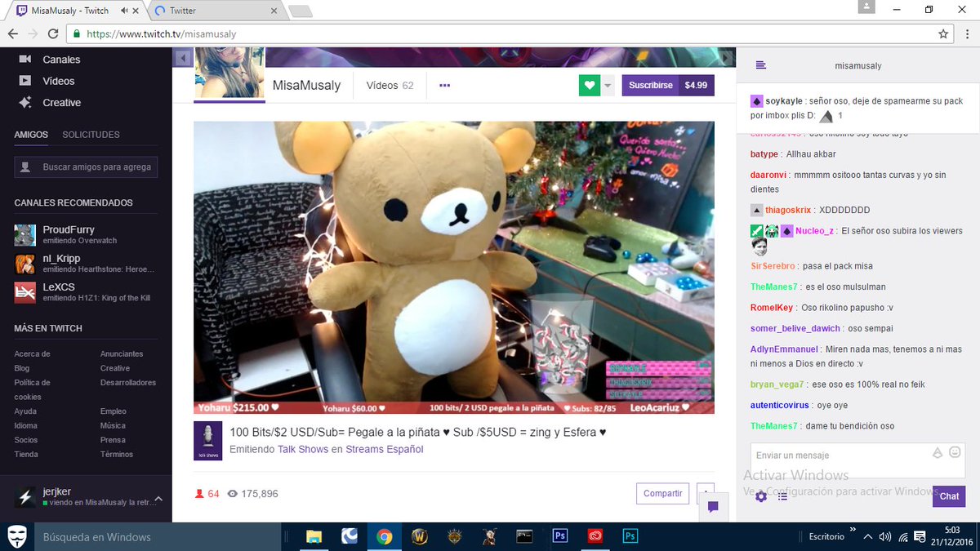Click the Enviar un mensaje chat input

pyautogui.click(x=857, y=460)
